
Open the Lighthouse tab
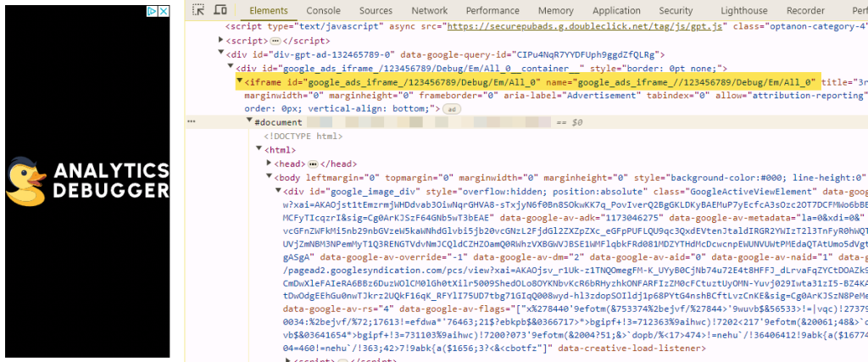[x=744, y=10]
